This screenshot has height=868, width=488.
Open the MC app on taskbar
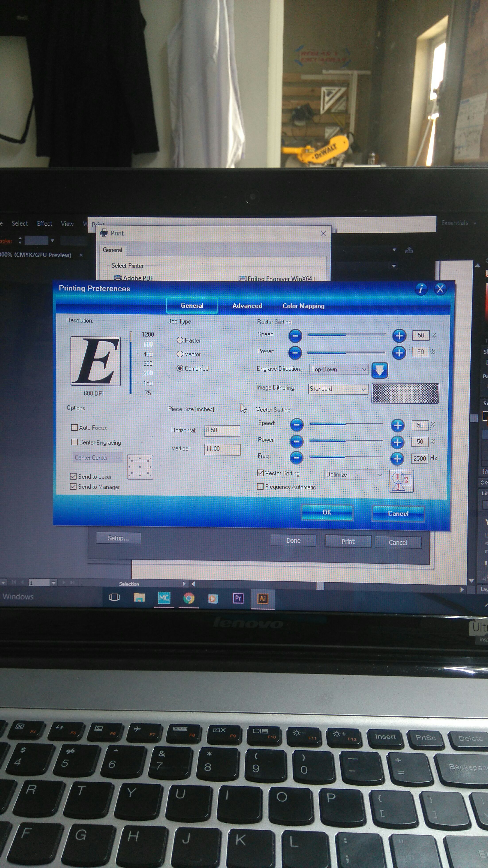coord(164,598)
